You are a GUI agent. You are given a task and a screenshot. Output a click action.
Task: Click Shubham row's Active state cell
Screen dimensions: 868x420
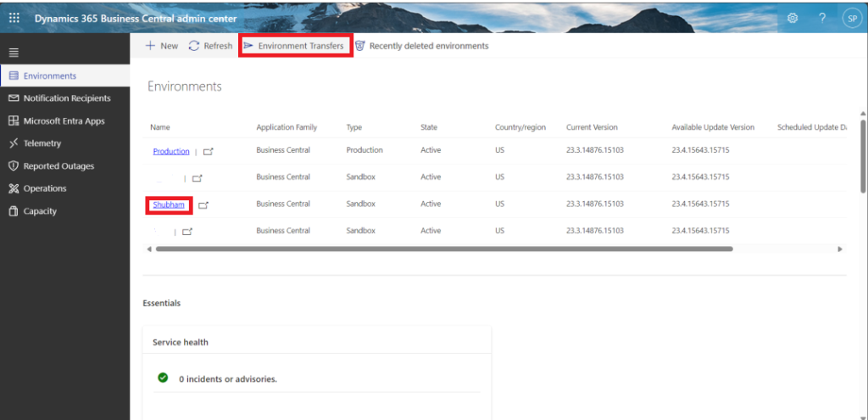[431, 204]
